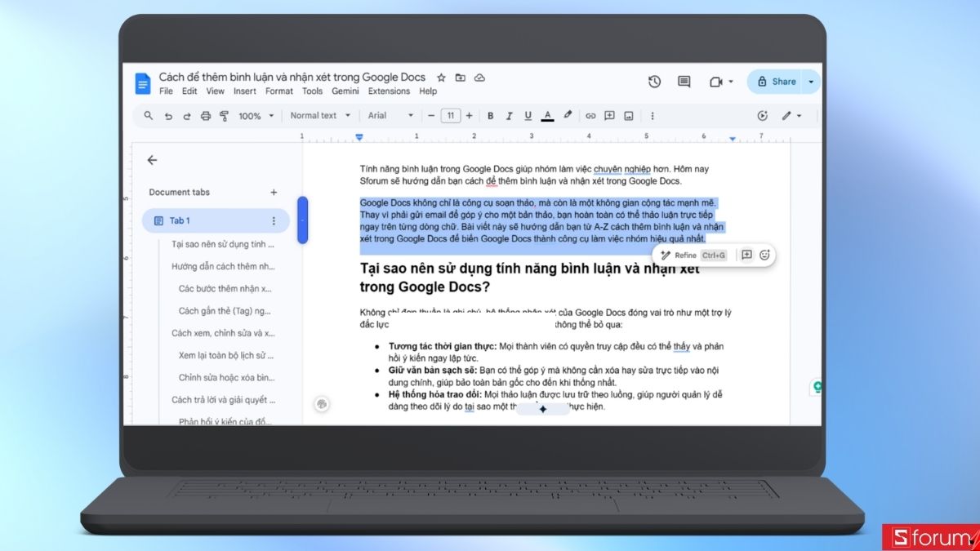Insert link from toolbar
This screenshot has width=980, height=551.
(x=590, y=116)
